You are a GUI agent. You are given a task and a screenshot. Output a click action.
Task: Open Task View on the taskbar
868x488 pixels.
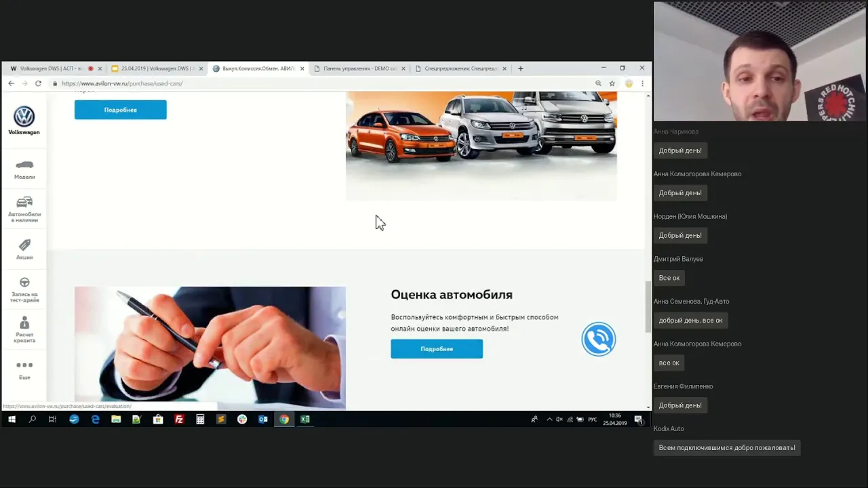pyautogui.click(x=52, y=420)
